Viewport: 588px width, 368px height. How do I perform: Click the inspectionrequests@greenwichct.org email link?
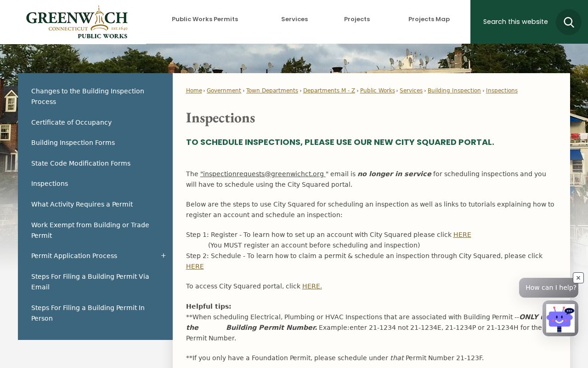click(263, 174)
